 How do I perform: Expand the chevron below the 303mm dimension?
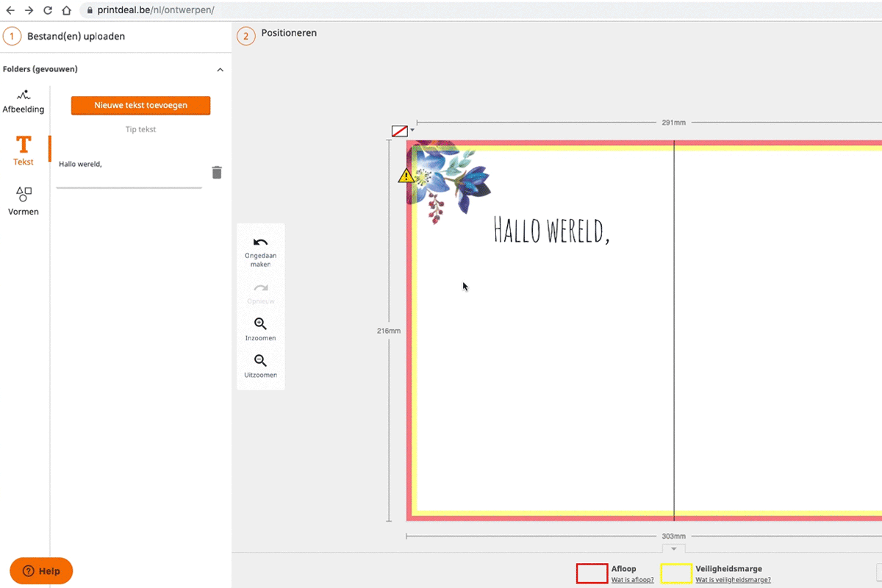pyautogui.click(x=673, y=548)
